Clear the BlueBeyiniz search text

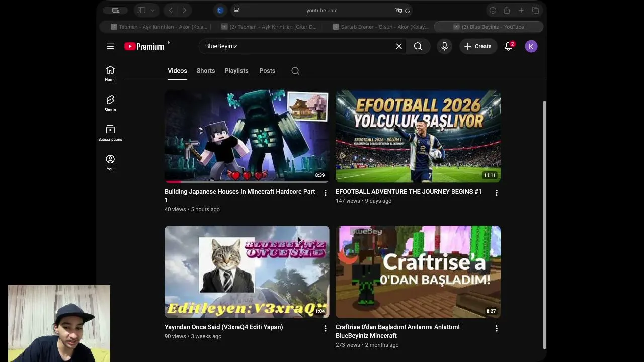(399, 46)
